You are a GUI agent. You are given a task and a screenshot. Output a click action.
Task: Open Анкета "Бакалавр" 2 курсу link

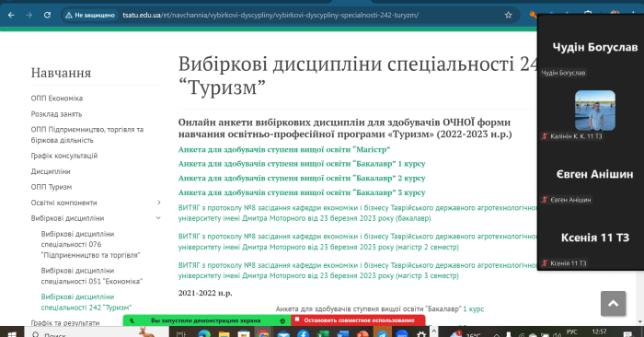302,178
